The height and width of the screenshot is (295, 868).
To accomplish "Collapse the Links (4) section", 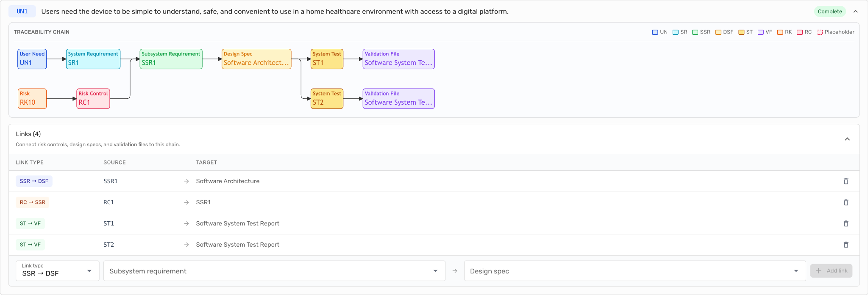I will (x=847, y=139).
